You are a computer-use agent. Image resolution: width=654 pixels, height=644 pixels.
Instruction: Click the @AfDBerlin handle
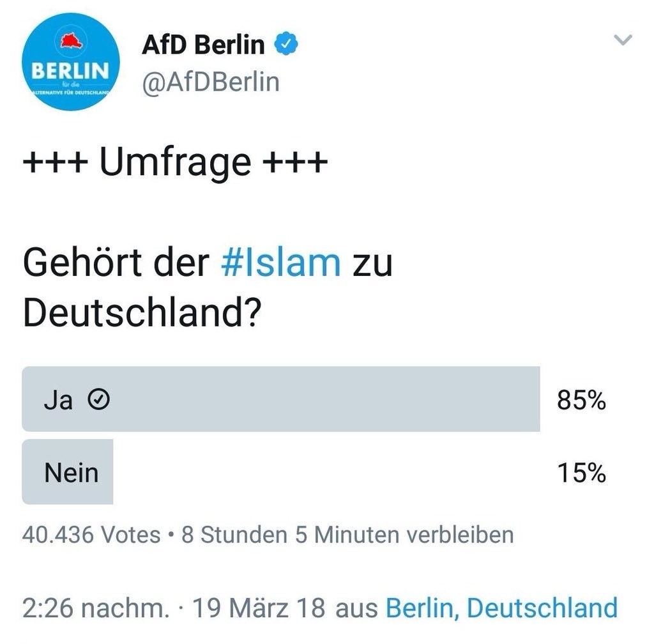tap(210, 82)
